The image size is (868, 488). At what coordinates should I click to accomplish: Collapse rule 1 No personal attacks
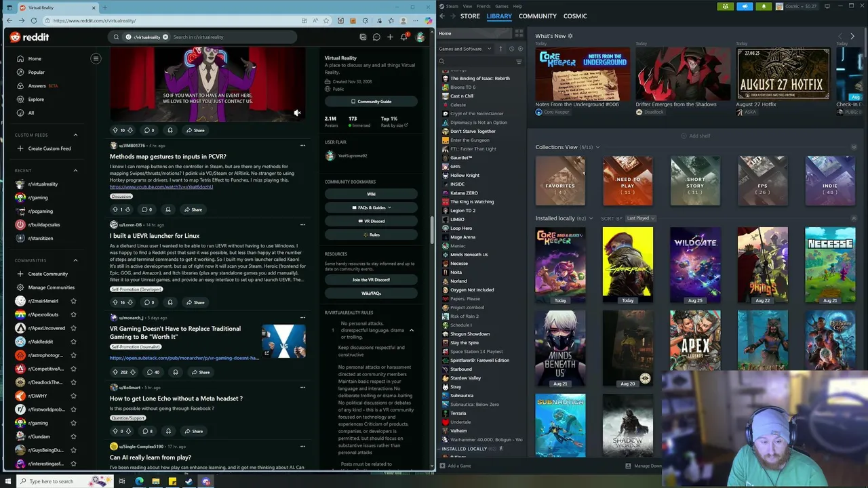411,330
